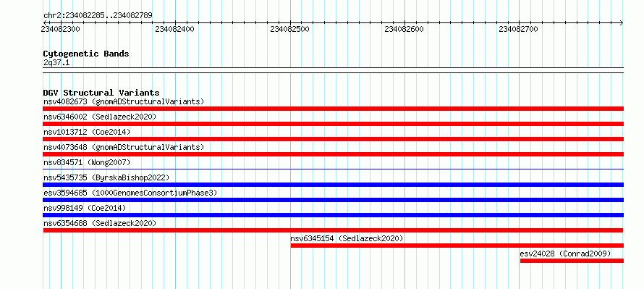This screenshot has height=289, width=644.
Task: Select the red bar under nsv1013712
Action: (333, 139)
